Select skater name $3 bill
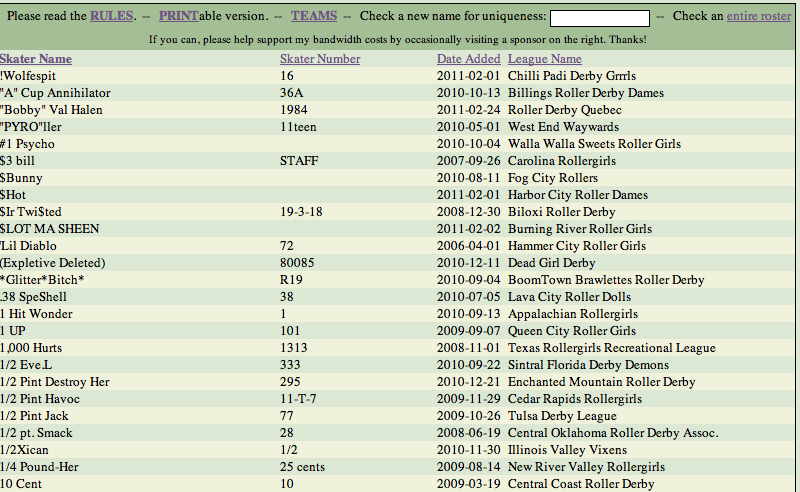The image size is (800, 492). coord(17,161)
